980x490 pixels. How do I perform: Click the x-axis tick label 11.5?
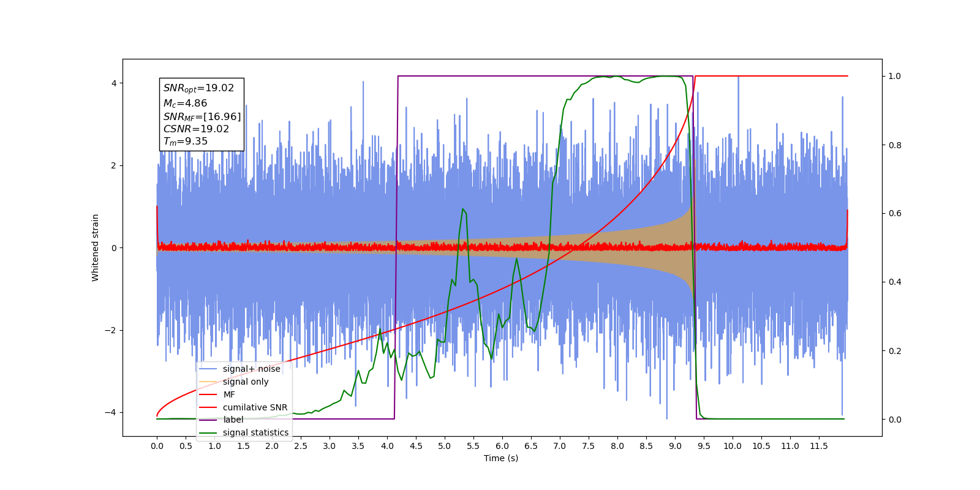pos(819,446)
